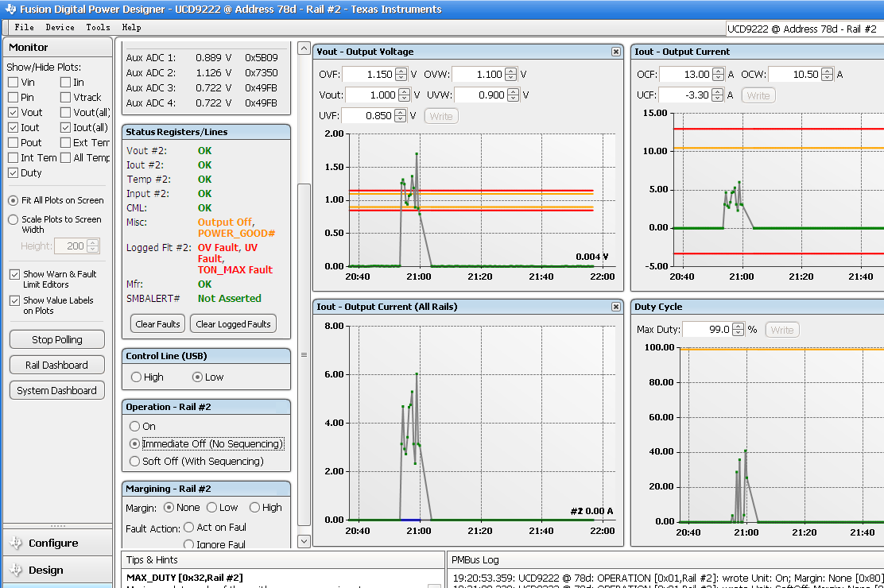884x588 pixels.
Task: Toggle Show Value Labels on Plots
Action: coord(14,301)
